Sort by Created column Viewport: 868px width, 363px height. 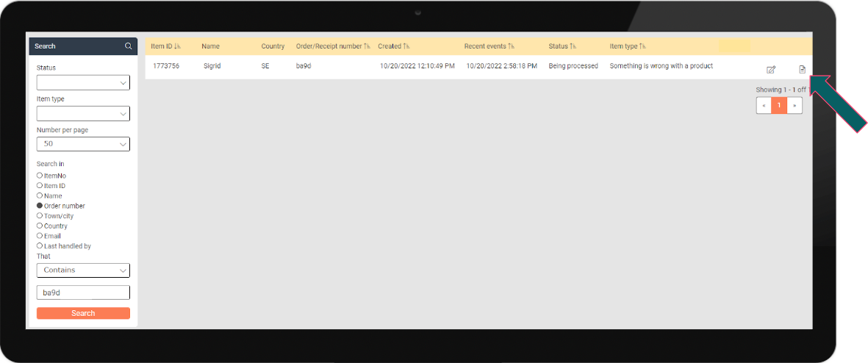pyautogui.click(x=394, y=46)
